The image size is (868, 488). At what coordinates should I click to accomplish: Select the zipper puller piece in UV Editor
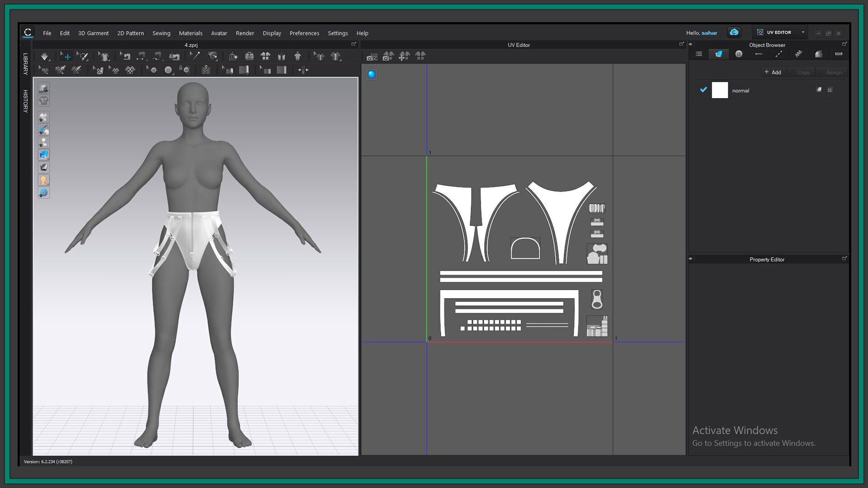(x=597, y=299)
